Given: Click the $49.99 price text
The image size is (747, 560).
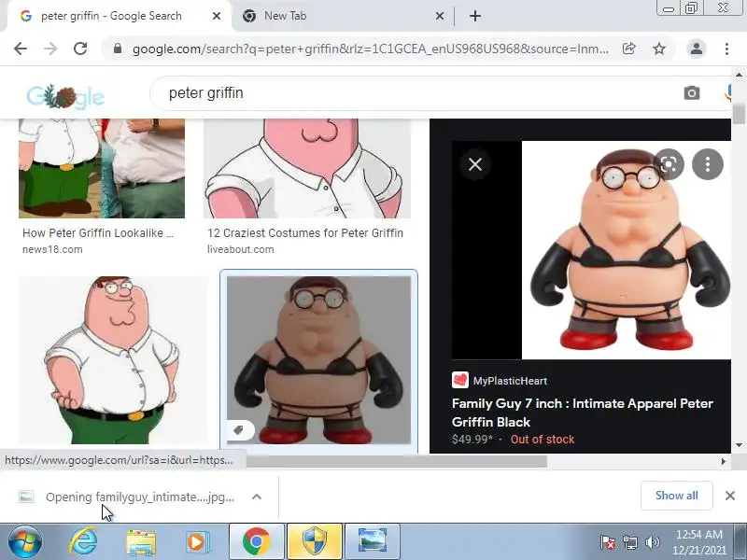Looking at the screenshot, I should pyautogui.click(x=472, y=440).
